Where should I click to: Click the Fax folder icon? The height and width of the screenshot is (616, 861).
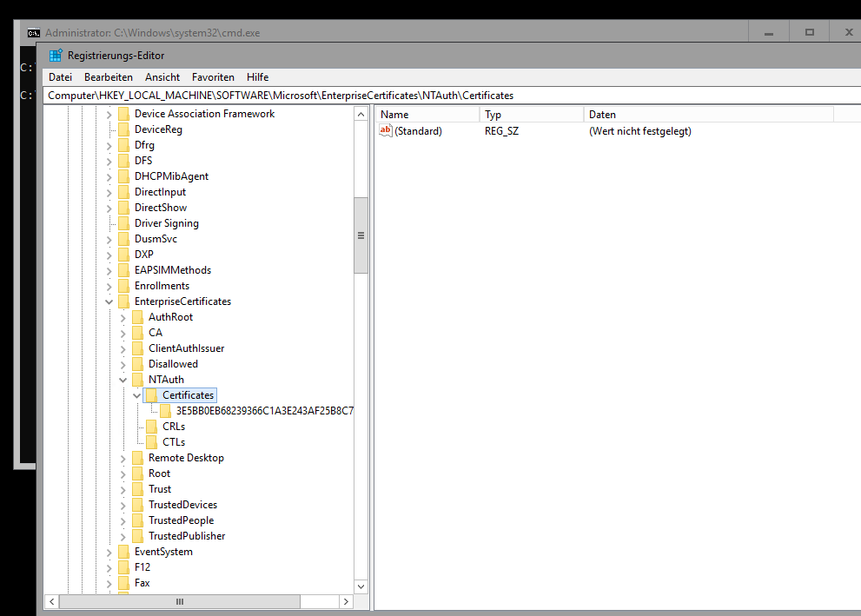[124, 583]
